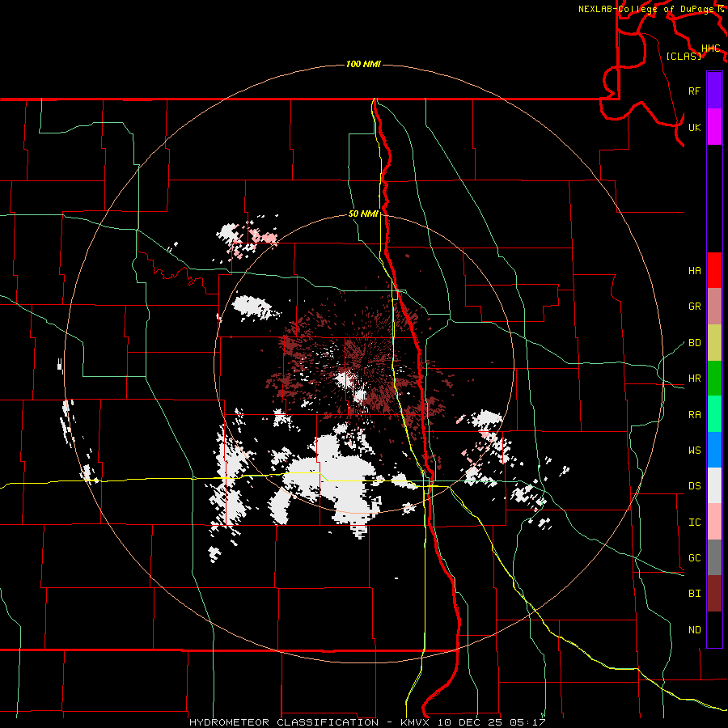Click the ND black legend swatch
This screenshot has height=728, width=728.
[x=714, y=629]
